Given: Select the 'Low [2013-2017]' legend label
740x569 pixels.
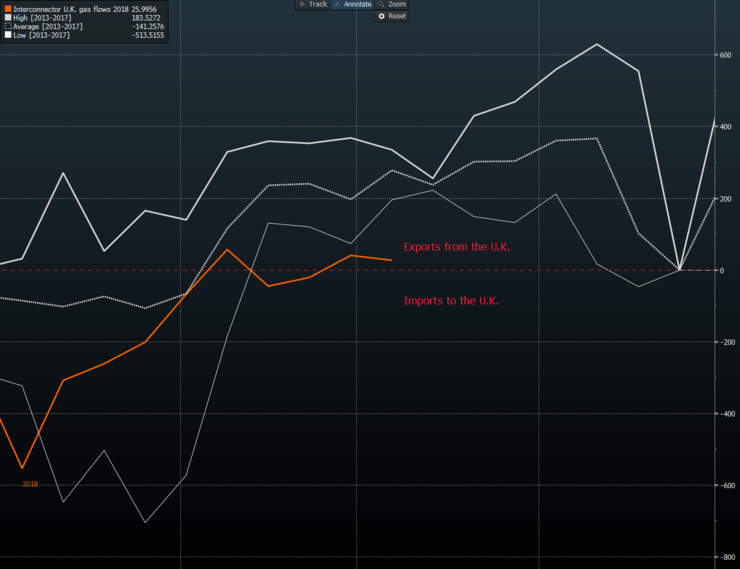Looking at the screenshot, I should coord(41,35).
